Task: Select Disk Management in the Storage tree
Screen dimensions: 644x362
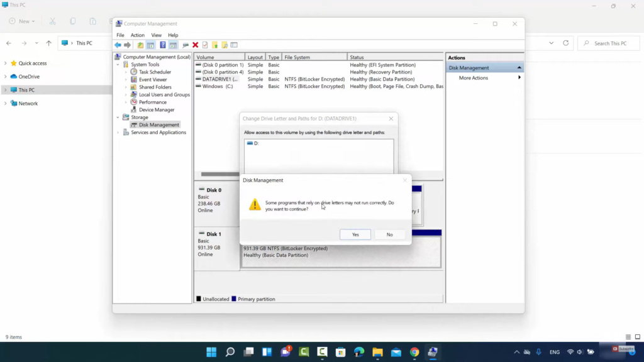Action: tap(158, 125)
